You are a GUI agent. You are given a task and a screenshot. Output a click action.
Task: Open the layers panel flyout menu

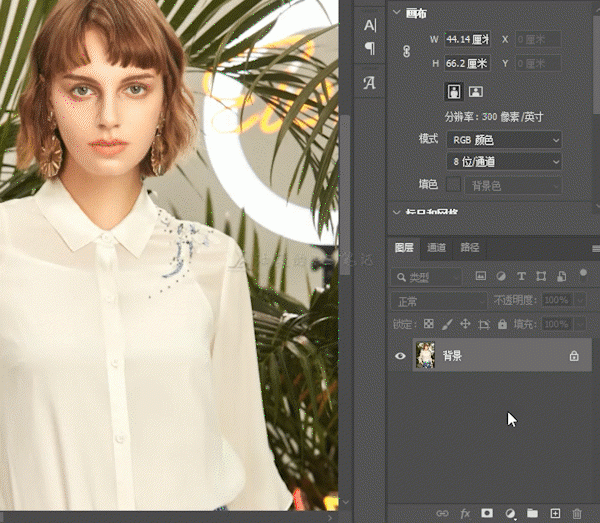click(595, 249)
